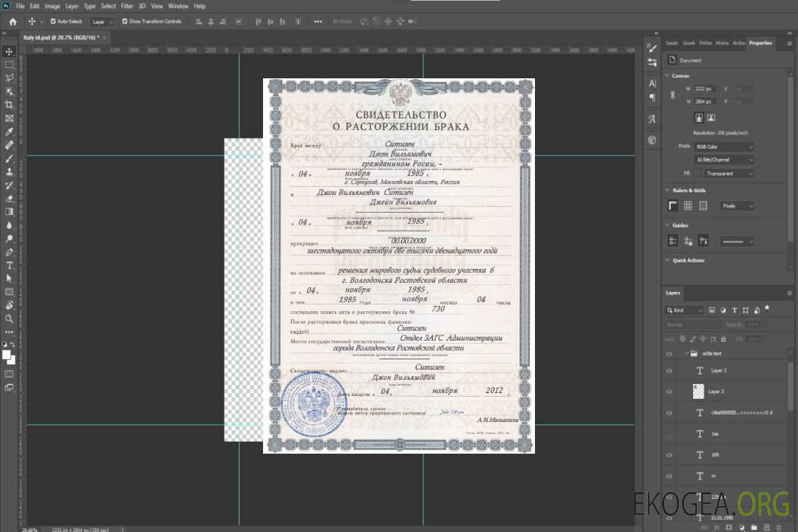Click the delete layer trash icon
798x532 pixels.
click(779, 528)
